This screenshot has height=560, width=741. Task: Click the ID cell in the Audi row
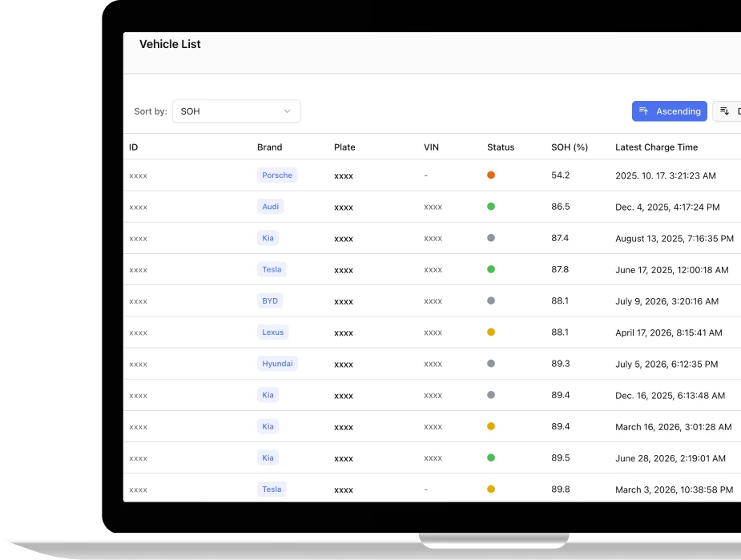point(138,207)
